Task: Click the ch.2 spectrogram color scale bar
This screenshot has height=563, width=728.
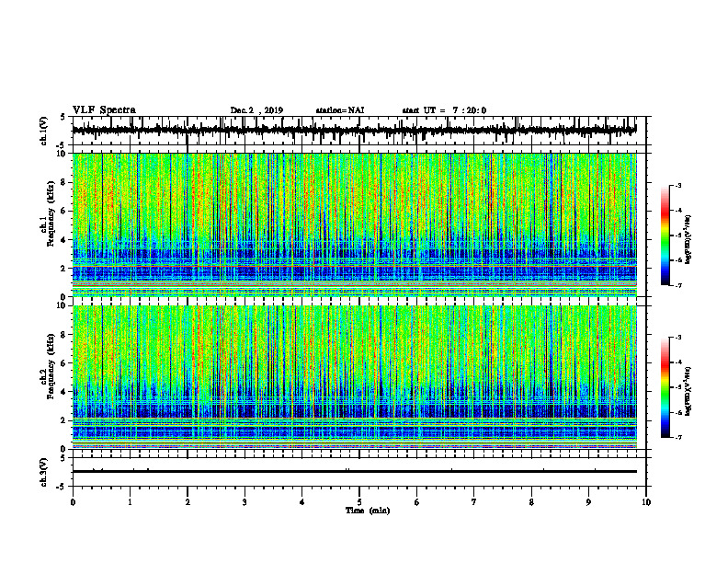Action: tap(665, 387)
